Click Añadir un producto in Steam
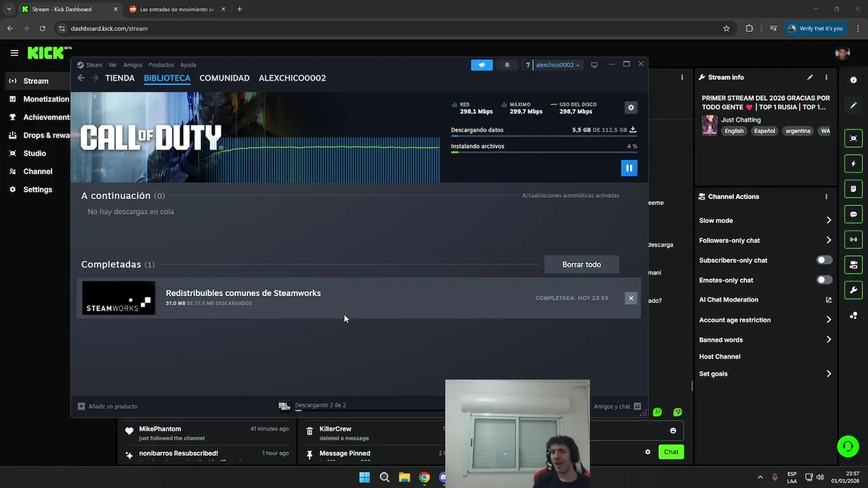Screen dimensions: 868x488 (x=107, y=406)
